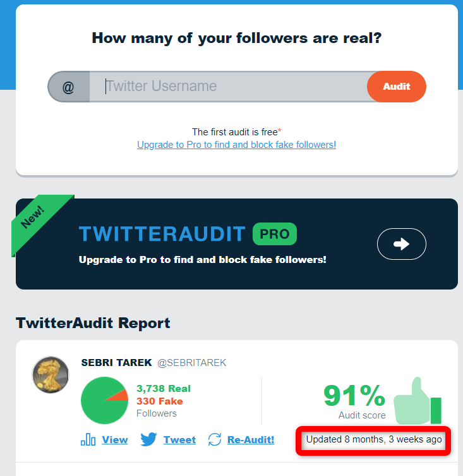
Task: Click the @SEBRITAREK handle
Action: pos(192,363)
